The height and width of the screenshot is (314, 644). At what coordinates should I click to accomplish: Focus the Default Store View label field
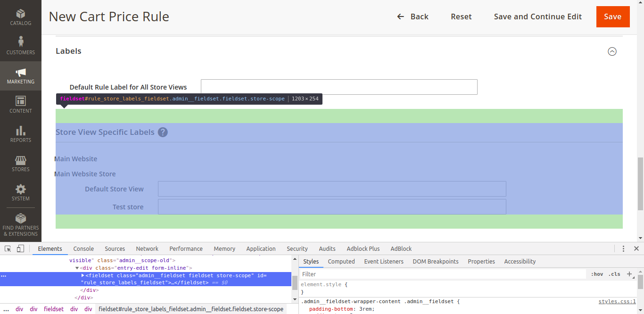[332, 189]
